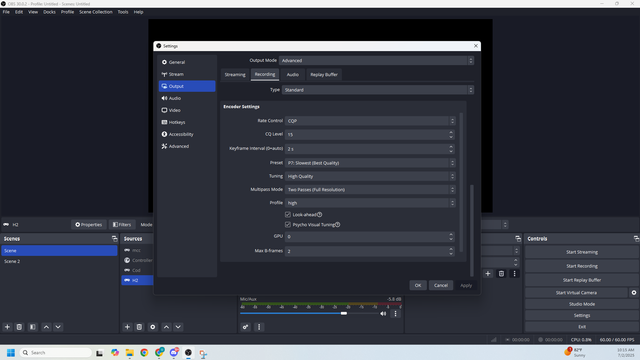The width and height of the screenshot is (640, 360).
Task: Select Scene 2 in Scenes list
Action: coord(59,261)
